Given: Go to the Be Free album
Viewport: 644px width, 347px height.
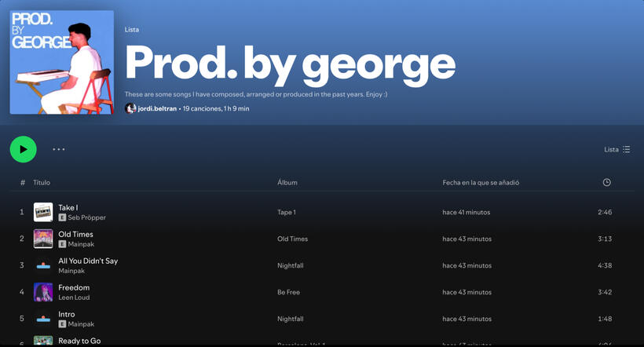Looking at the screenshot, I should 288,292.
